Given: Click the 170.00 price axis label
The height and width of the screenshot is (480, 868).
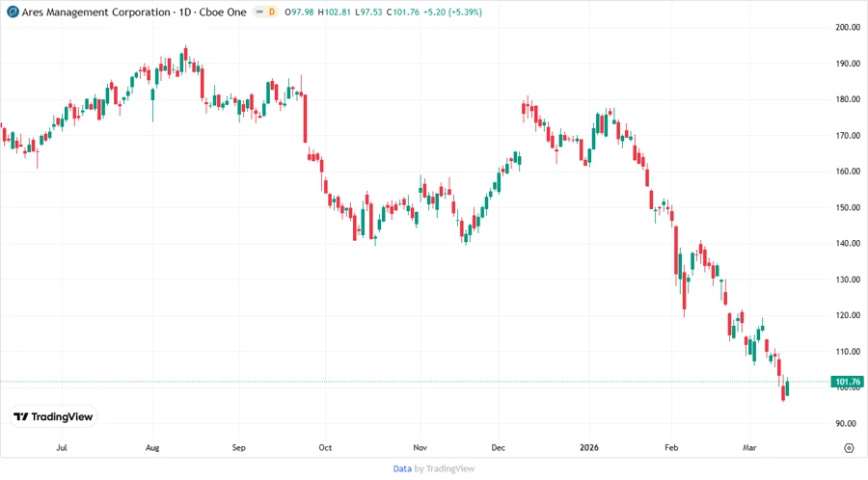Looking at the screenshot, I should click(848, 136).
